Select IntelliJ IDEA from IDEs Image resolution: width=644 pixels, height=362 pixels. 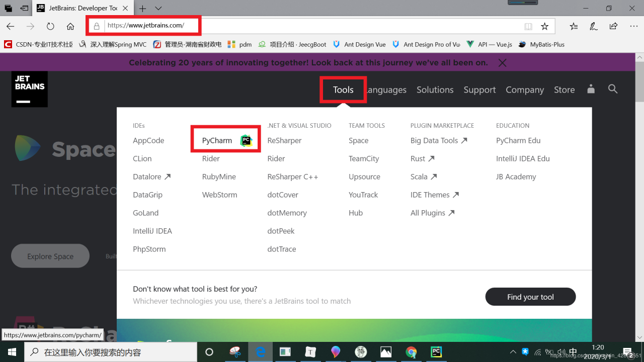tap(152, 231)
